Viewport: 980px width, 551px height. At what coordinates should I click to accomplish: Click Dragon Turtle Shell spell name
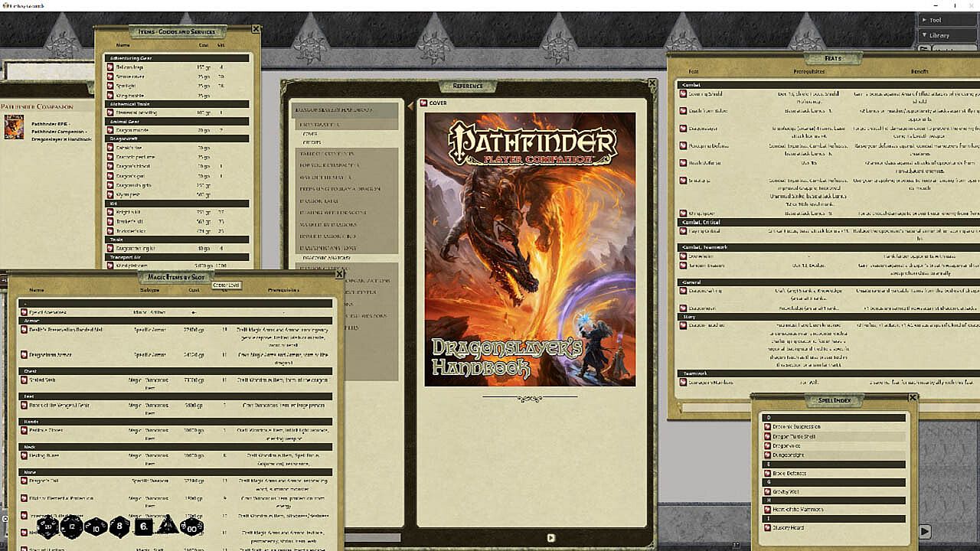(x=794, y=436)
